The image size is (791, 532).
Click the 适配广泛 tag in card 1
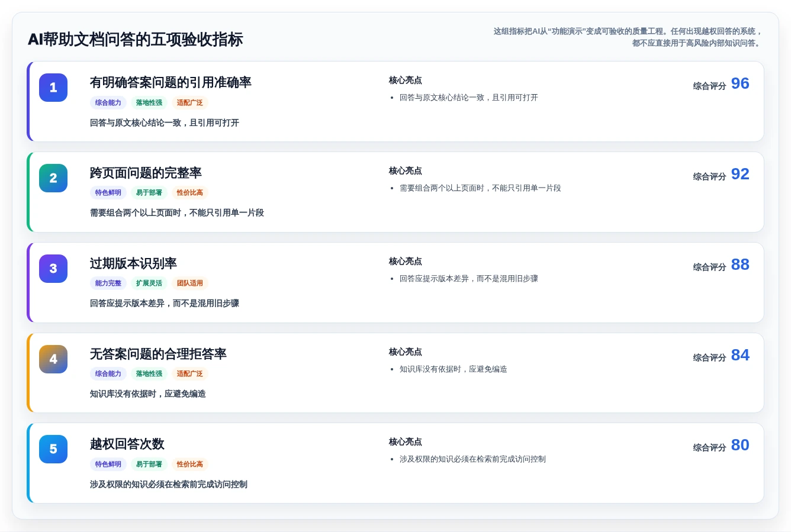tap(190, 103)
